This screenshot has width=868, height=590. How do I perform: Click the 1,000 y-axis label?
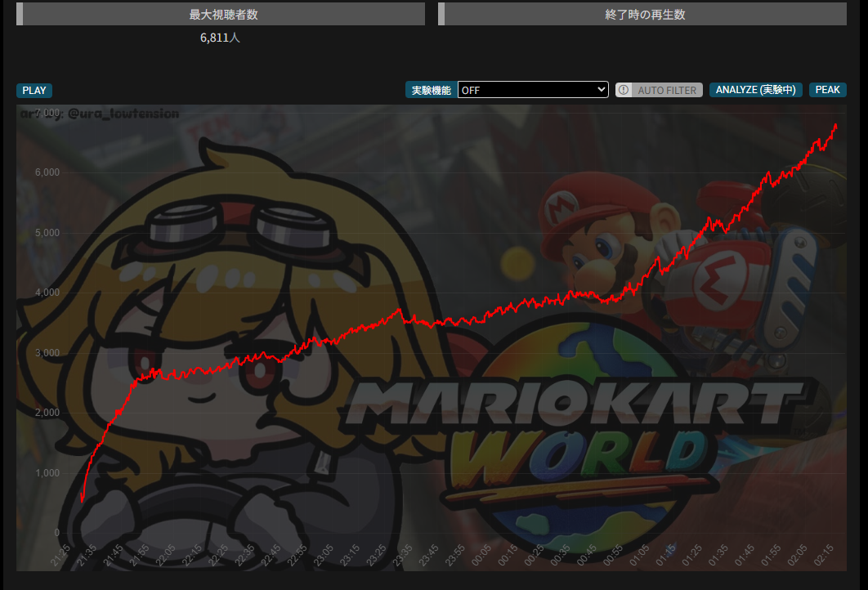[x=47, y=473]
